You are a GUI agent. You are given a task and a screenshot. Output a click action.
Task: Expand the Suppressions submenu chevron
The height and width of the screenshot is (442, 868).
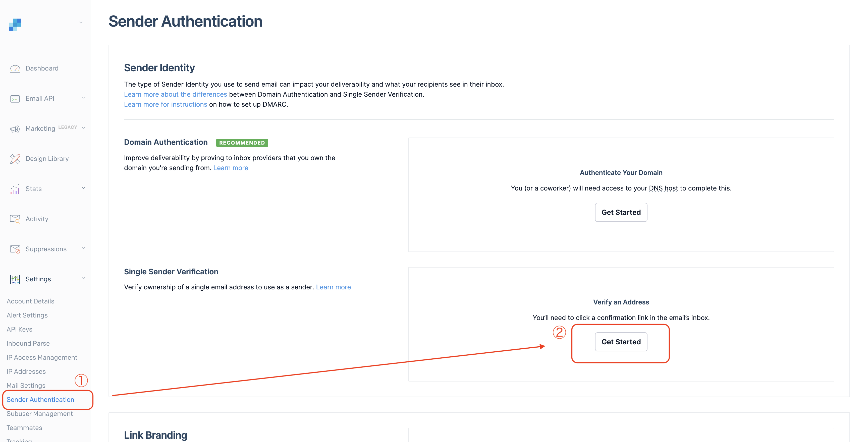[83, 248]
